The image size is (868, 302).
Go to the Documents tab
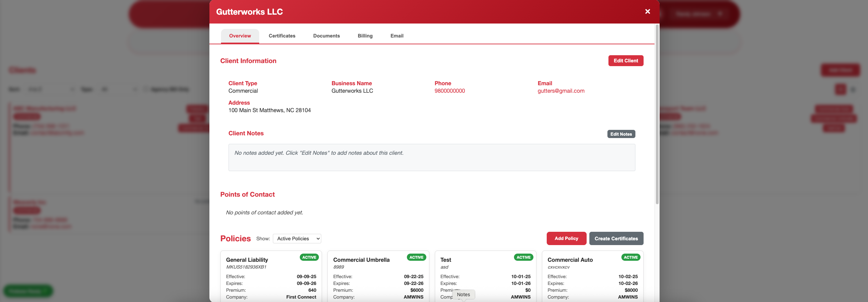pos(326,36)
